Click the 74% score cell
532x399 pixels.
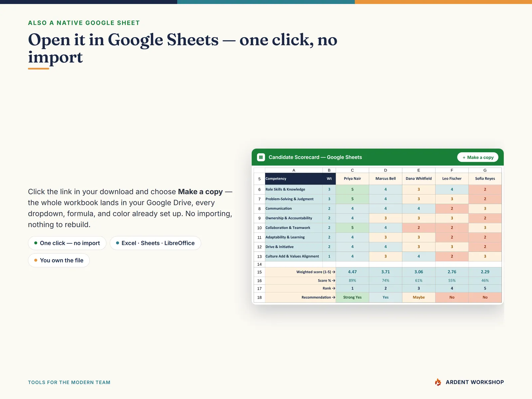click(386, 281)
